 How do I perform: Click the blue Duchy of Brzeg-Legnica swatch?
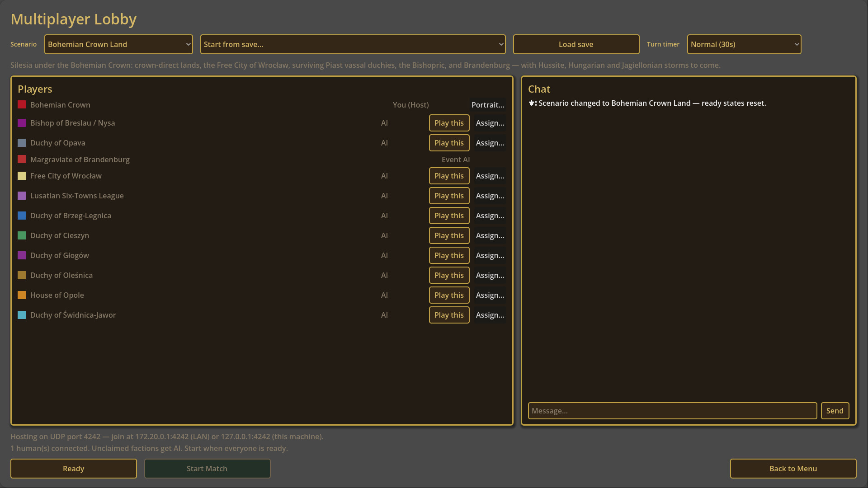[22, 216]
